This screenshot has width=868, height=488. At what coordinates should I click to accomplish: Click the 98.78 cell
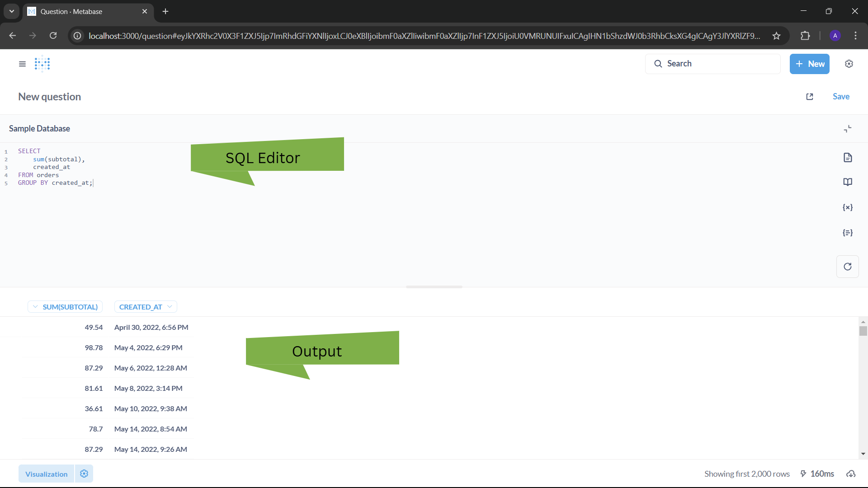pyautogui.click(x=94, y=348)
